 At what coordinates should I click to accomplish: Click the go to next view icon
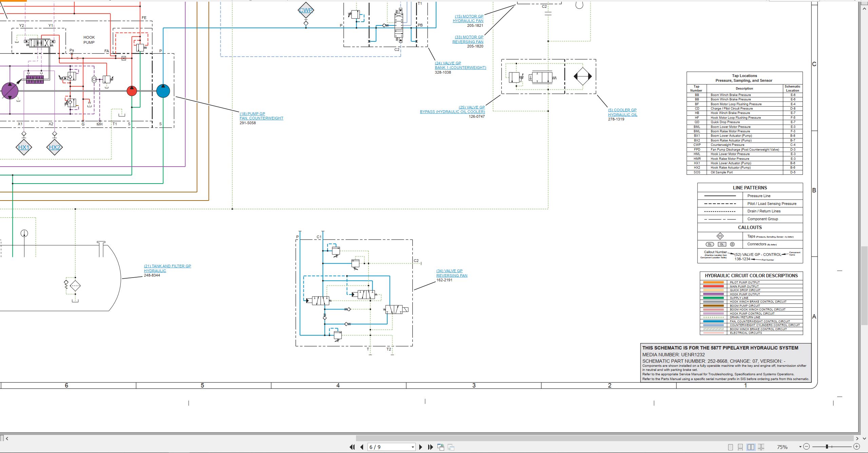click(x=451, y=447)
